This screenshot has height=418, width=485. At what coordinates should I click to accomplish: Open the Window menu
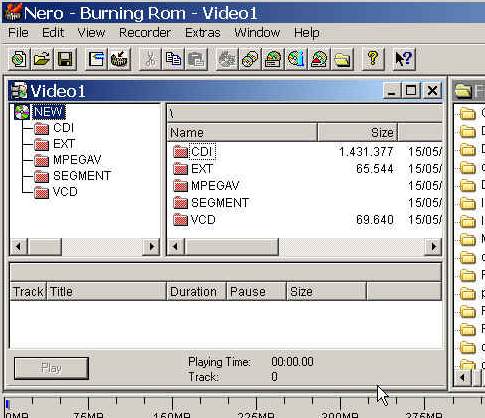(257, 33)
